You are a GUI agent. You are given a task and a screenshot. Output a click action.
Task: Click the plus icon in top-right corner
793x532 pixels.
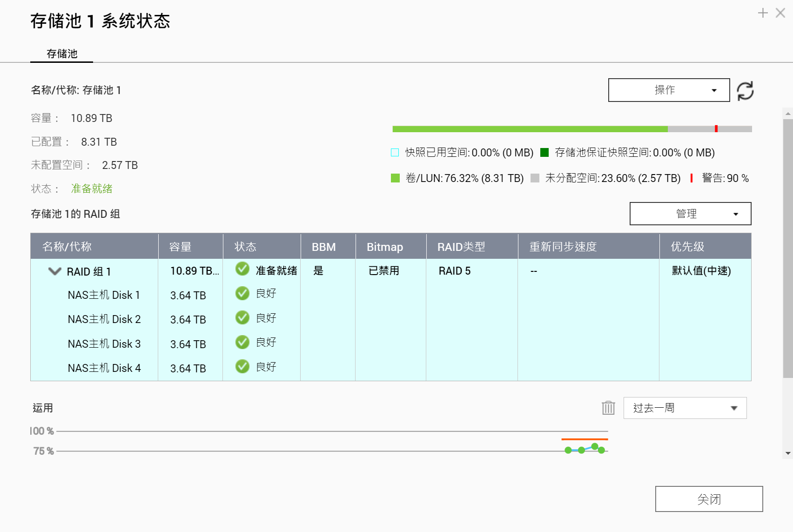click(x=763, y=13)
